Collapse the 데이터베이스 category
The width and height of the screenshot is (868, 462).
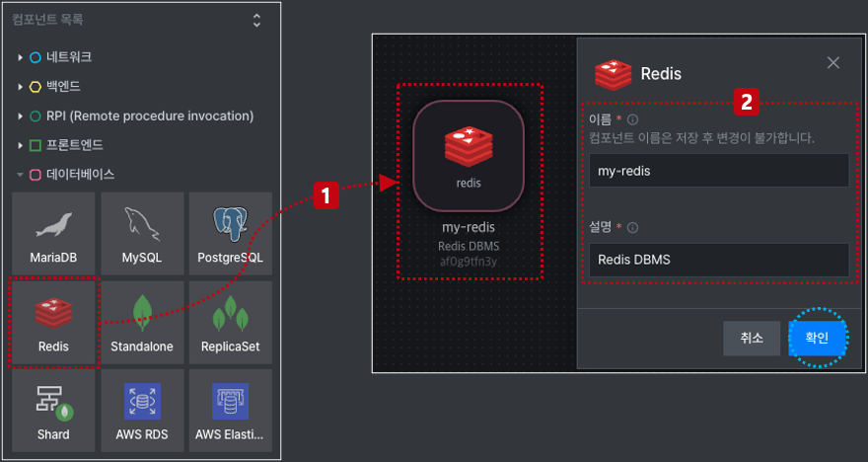click(x=20, y=175)
